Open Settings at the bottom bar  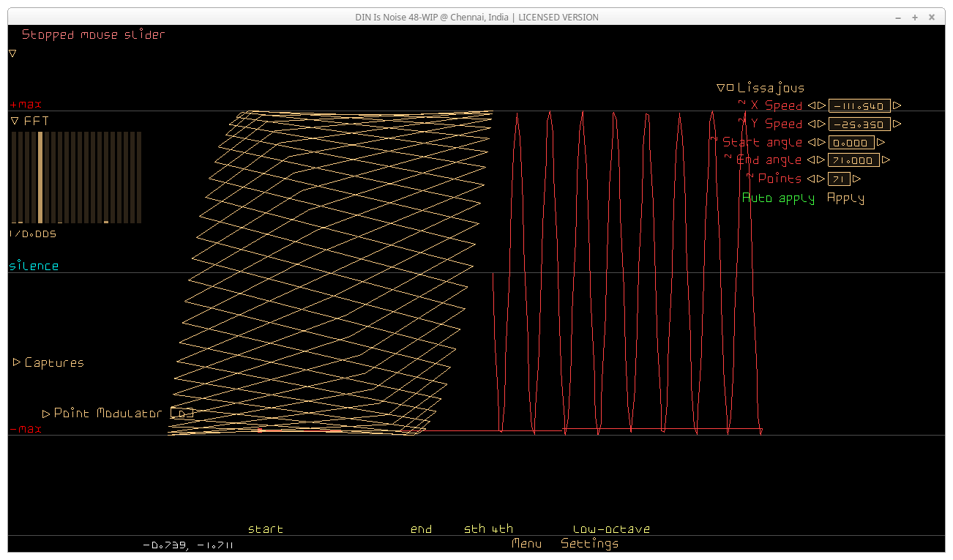589,543
